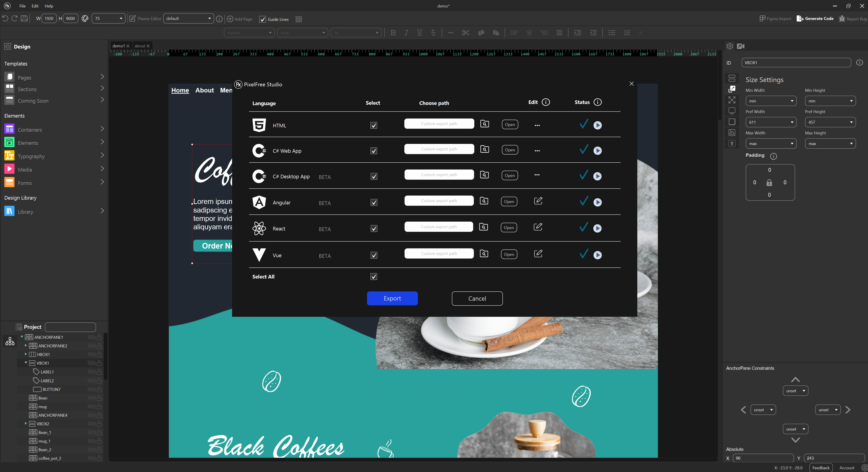Click the Cancel button to dismiss dialog
The height and width of the screenshot is (472, 868).
pos(477,298)
